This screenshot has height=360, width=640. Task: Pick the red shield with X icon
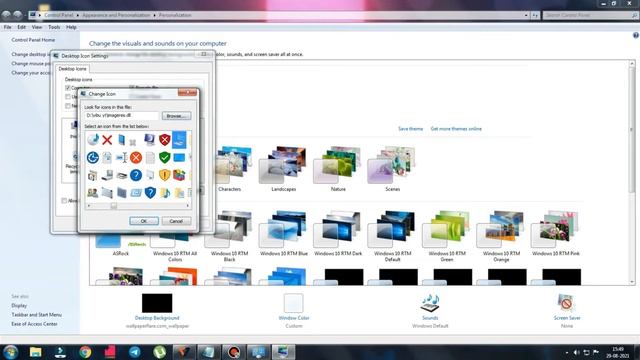164,140
